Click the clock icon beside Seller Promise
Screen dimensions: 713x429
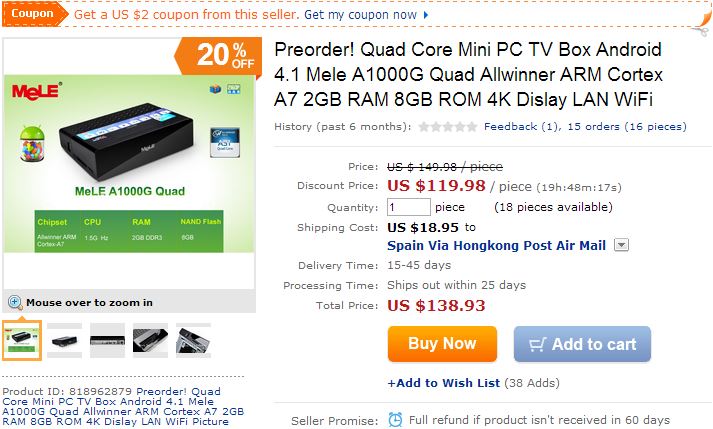pyautogui.click(x=396, y=420)
